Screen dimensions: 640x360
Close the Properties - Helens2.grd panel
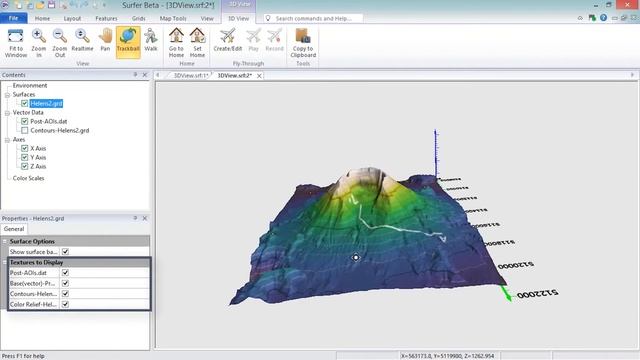tap(144, 218)
